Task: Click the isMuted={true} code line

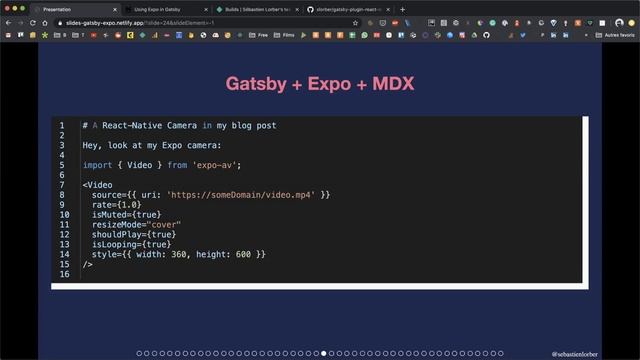Action: pyautogui.click(x=127, y=215)
